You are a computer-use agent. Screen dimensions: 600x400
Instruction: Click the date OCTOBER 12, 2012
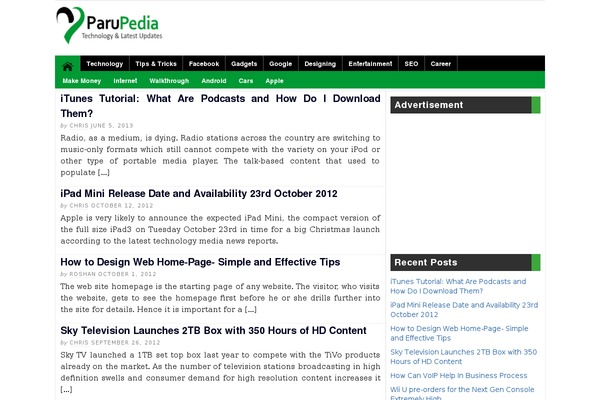pos(122,206)
